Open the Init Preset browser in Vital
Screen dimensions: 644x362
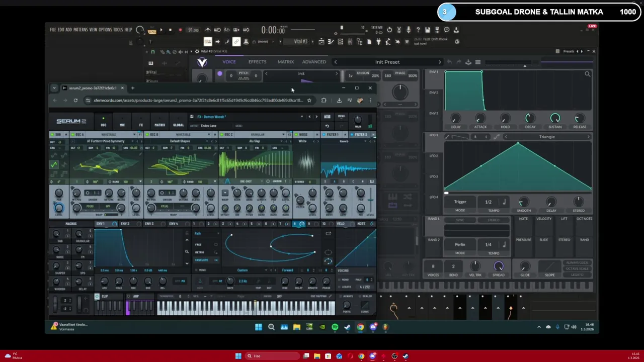click(387, 62)
